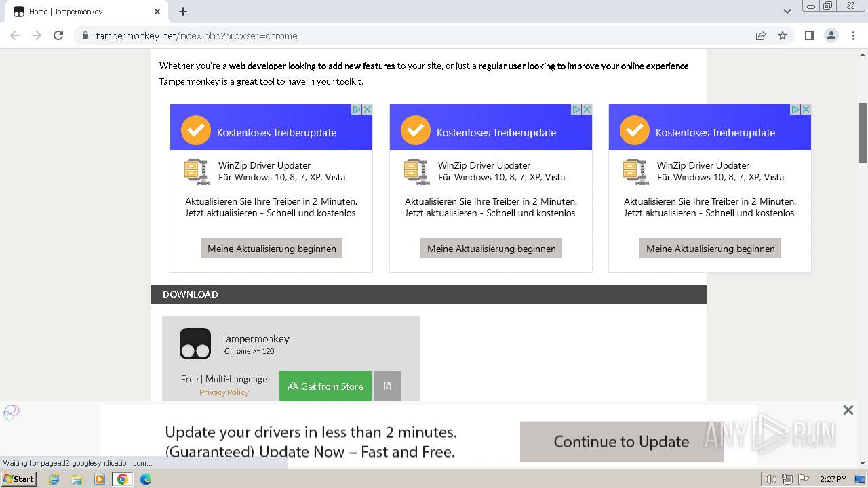The height and width of the screenshot is (488, 868).
Task: Click 'Chrome >= 120' version text
Action: tap(250, 351)
